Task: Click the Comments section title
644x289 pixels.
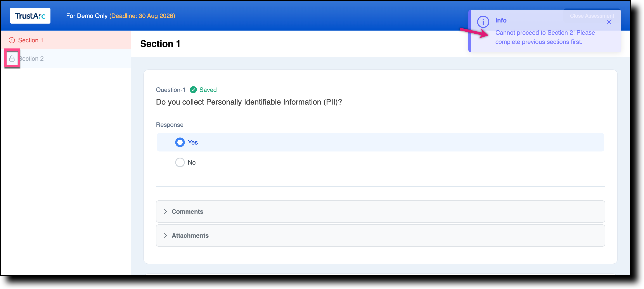Action: coord(187,212)
